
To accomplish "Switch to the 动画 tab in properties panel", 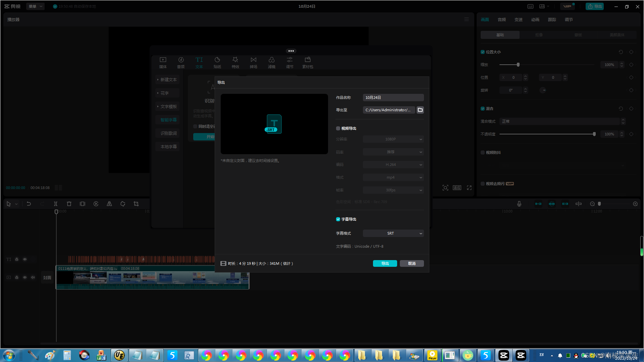I will pos(535,20).
